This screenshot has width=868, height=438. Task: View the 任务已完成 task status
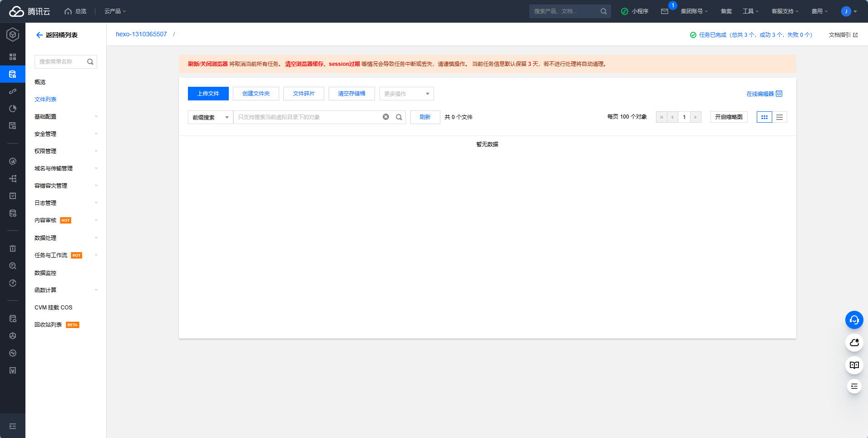pos(751,35)
